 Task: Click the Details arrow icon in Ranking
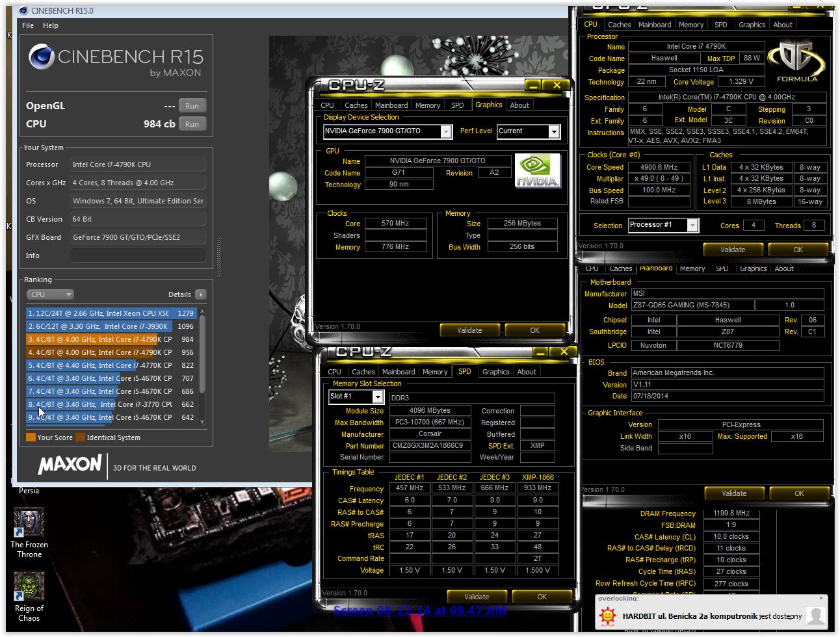coord(200,294)
